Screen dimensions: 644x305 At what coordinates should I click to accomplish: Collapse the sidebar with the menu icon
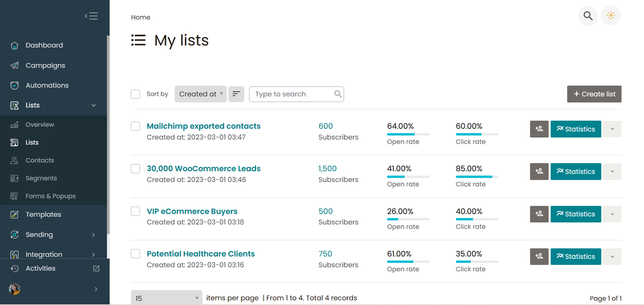(91, 16)
